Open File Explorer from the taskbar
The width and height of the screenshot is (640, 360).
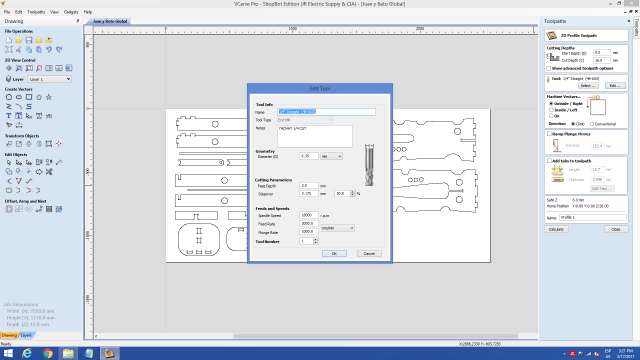[x=68, y=353]
